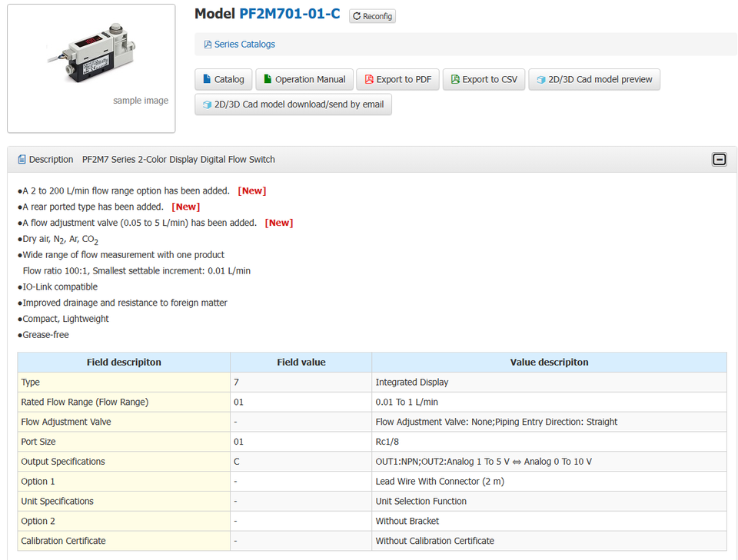Open the 2D/3D Cad model preview
The image size is (738, 560).
[593, 79]
